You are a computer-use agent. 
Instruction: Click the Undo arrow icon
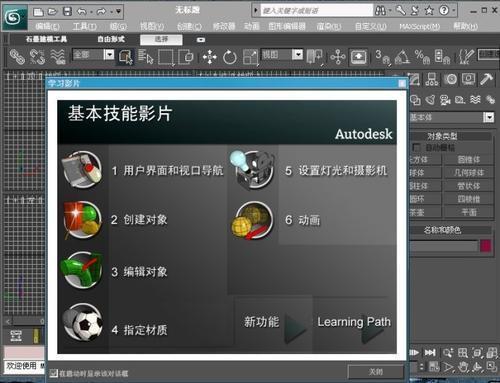[x=82, y=12]
